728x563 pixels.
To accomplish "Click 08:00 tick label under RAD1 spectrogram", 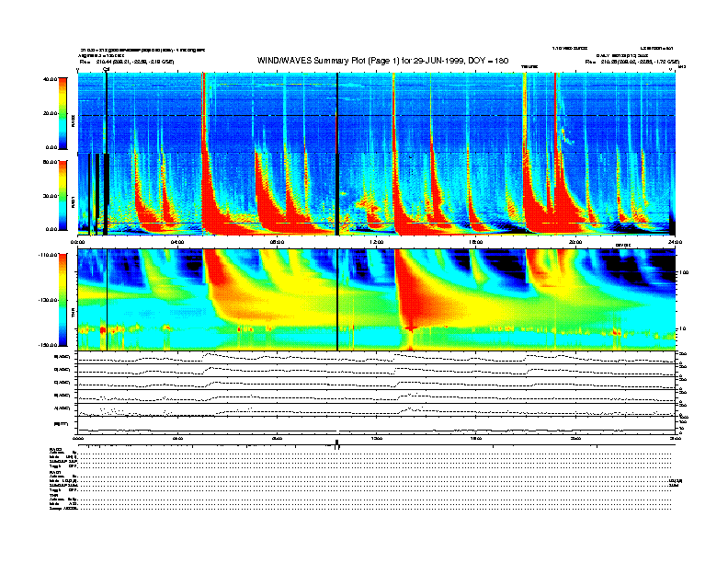I will pyautogui.click(x=277, y=242).
